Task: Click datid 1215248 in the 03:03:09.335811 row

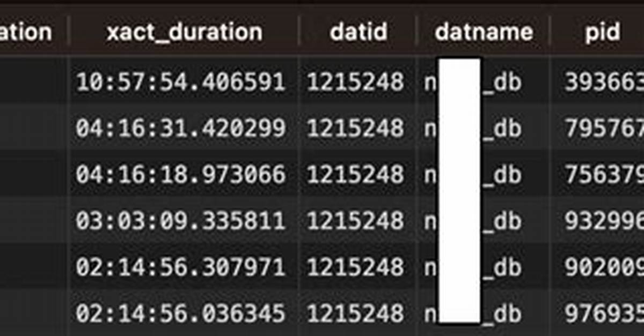Action: 355,221
